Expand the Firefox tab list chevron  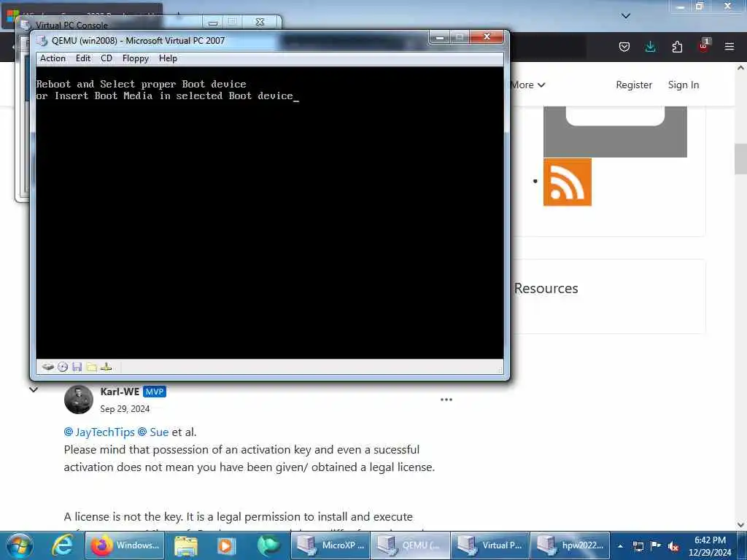(626, 16)
